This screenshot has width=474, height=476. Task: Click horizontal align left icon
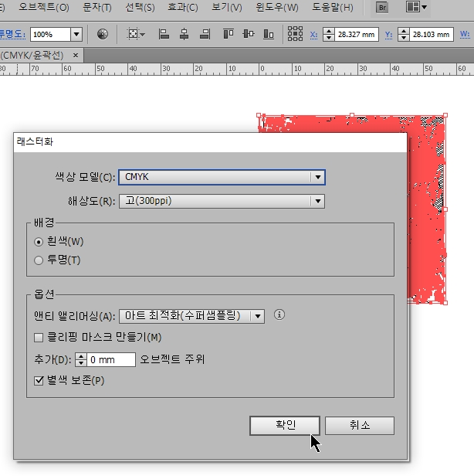pos(164,34)
